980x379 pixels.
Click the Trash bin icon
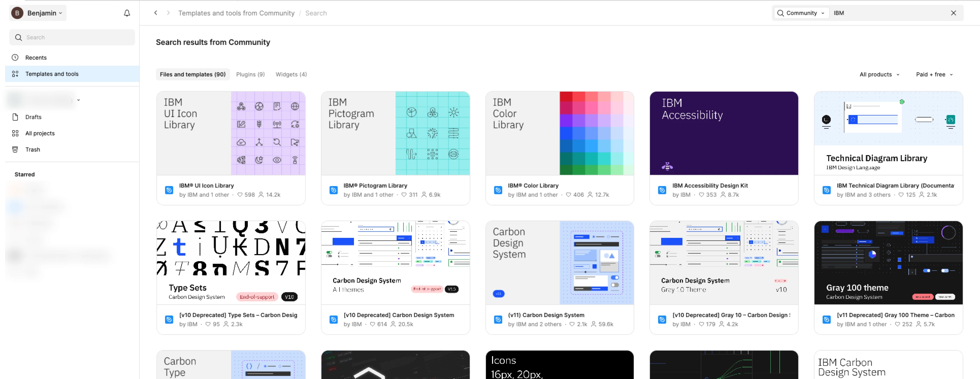coord(15,150)
